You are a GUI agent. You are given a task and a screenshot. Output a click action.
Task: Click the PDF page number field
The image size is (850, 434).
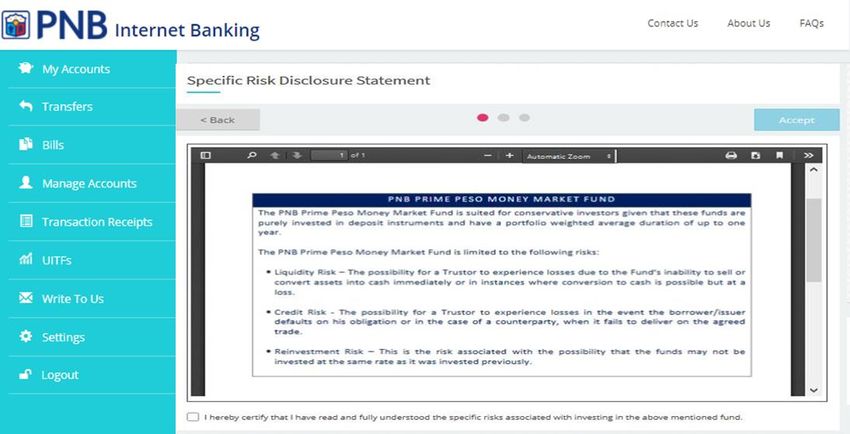(329, 156)
